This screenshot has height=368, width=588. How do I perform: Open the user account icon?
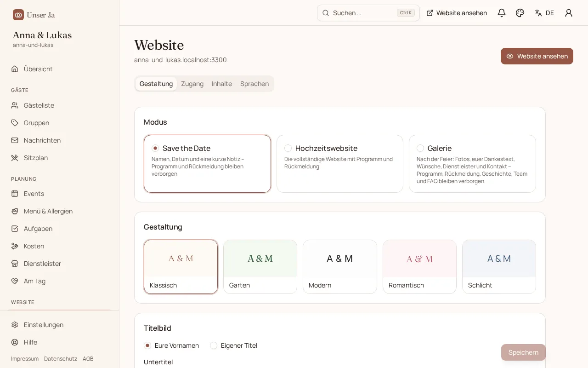click(x=569, y=13)
